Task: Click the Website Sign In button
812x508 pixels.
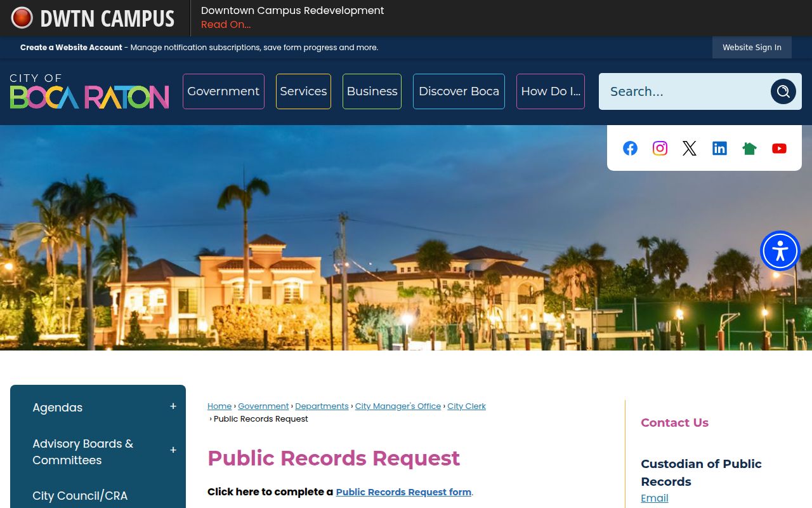Action: pos(752,48)
